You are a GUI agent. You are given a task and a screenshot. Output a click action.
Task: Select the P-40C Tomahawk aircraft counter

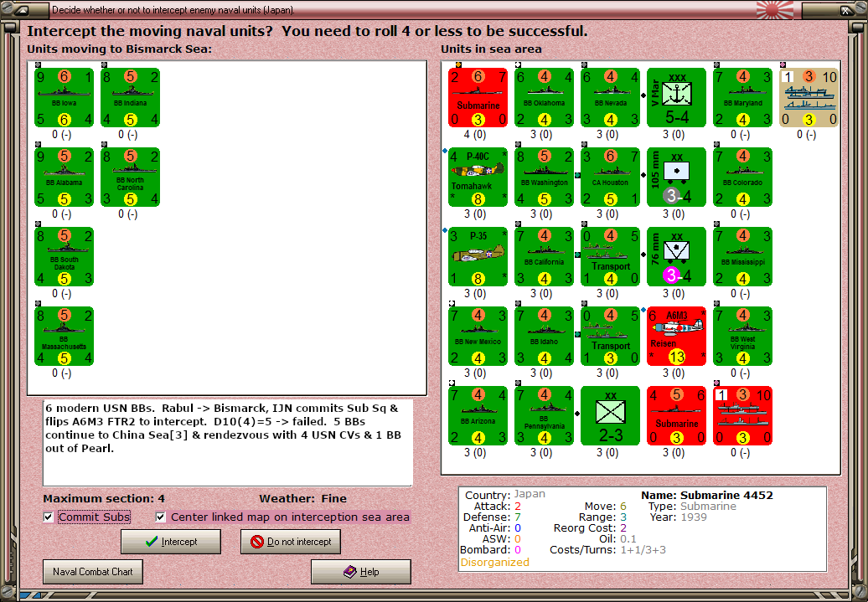click(478, 177)
